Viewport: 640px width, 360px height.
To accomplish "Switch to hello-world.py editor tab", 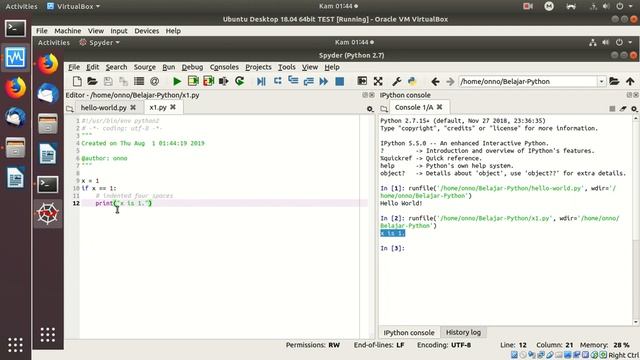I will click(104, 108).
